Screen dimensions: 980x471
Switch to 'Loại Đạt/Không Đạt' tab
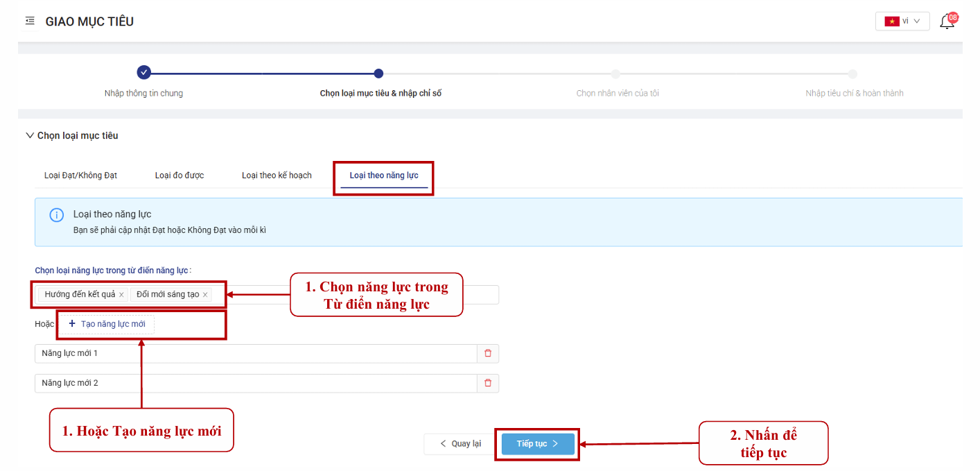click(80, 175)
